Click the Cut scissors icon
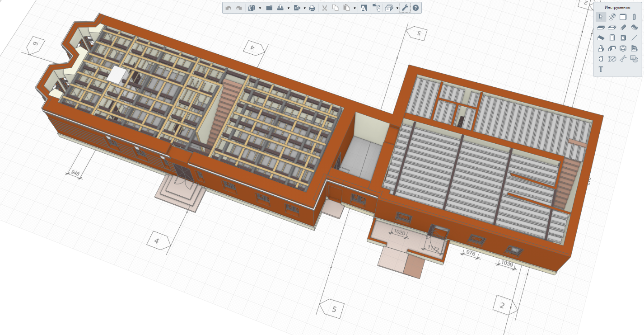 [324, 8]
